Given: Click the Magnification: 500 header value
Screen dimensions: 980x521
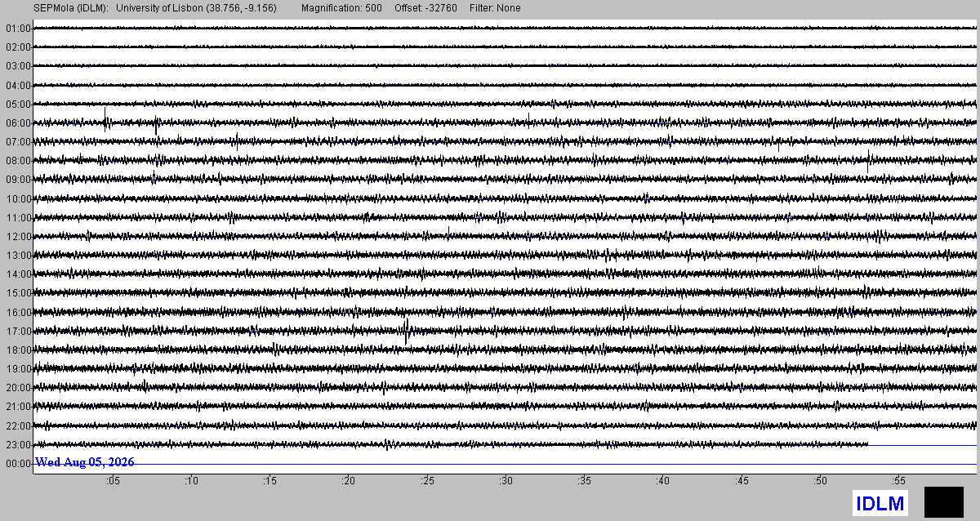Looking at the screenshot, I should [x=341, y=8].
